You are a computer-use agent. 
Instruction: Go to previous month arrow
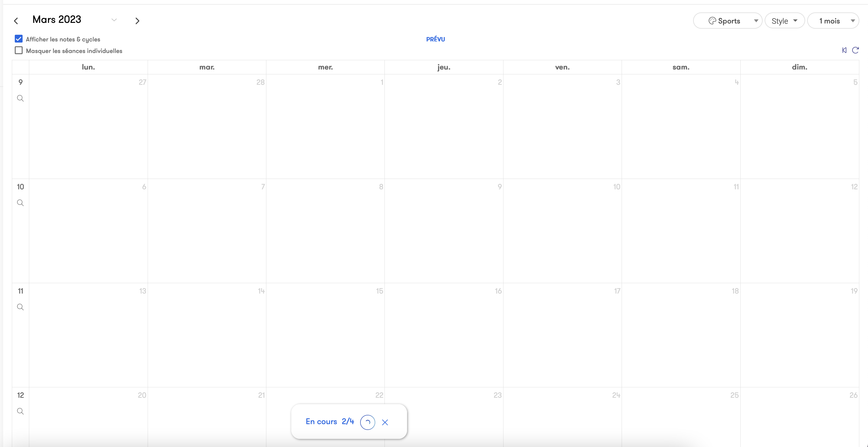click(16, 21)
